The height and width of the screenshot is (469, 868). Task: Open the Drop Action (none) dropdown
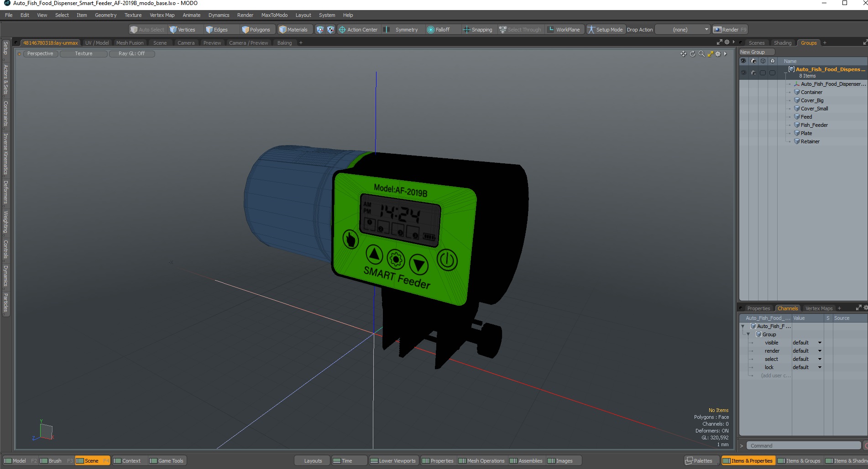(683, 30)
